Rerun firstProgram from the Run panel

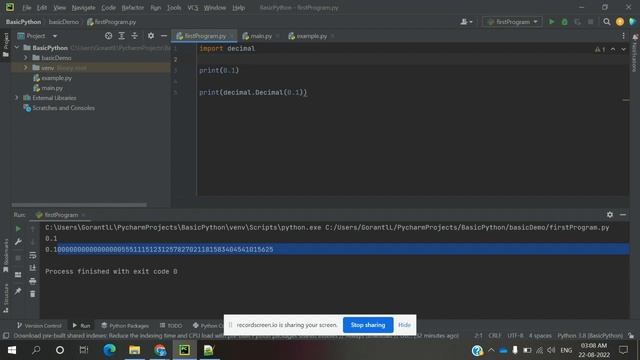tap(18, 229)
